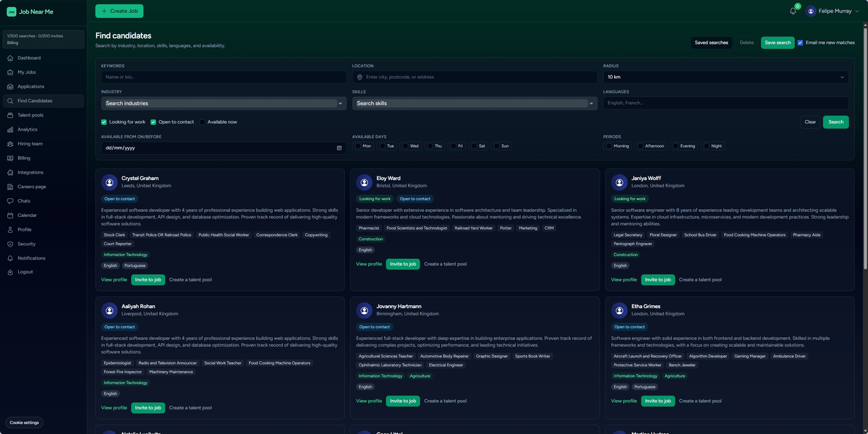Navigate to Careers page

pyautogui.click(x=43, y=187)
